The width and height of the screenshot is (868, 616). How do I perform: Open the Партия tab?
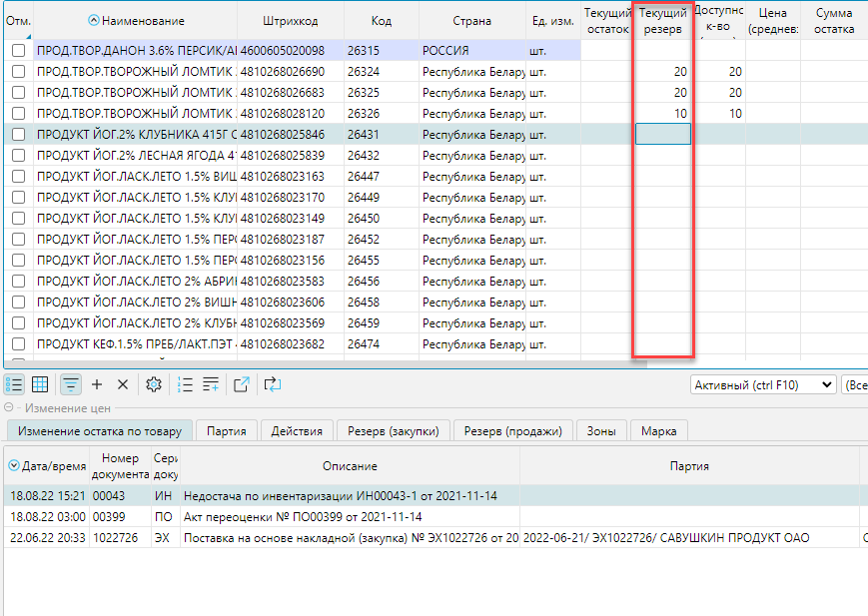click(x=227, y=431)
